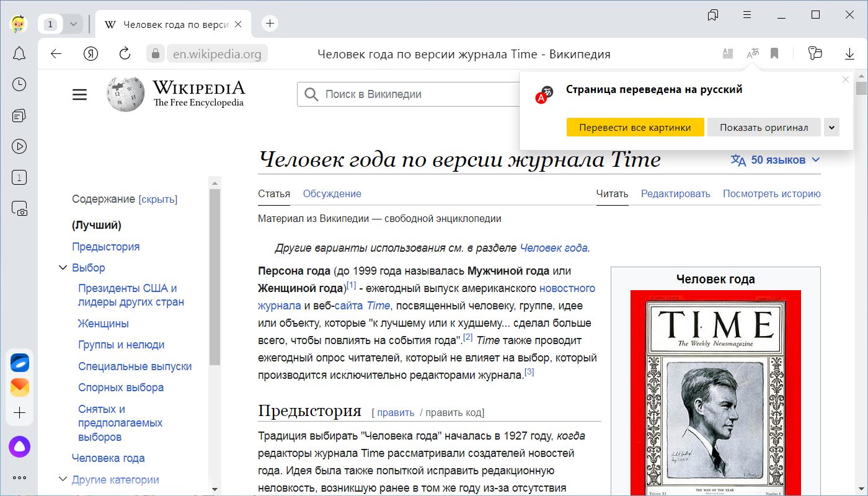
Task: Hide the contents via скрыть
Action: click(x=158, y=200)
